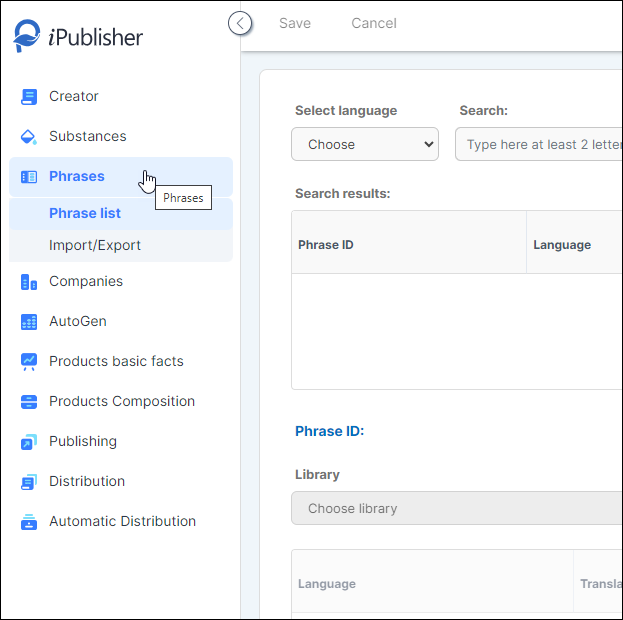Viewport: 623px width, 620px height.
Task: Click the Companies buildings icon
Action: coord(29,282)
